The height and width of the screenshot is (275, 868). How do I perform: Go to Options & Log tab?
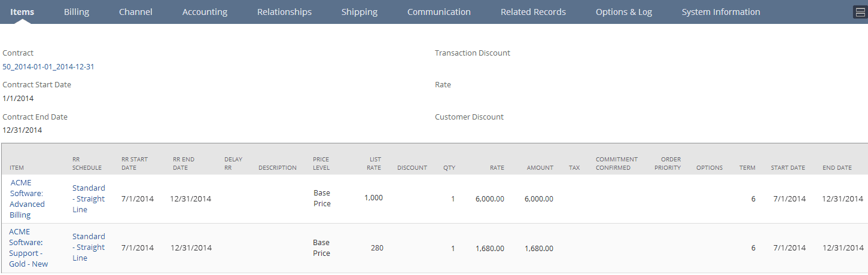click(624, 12)
